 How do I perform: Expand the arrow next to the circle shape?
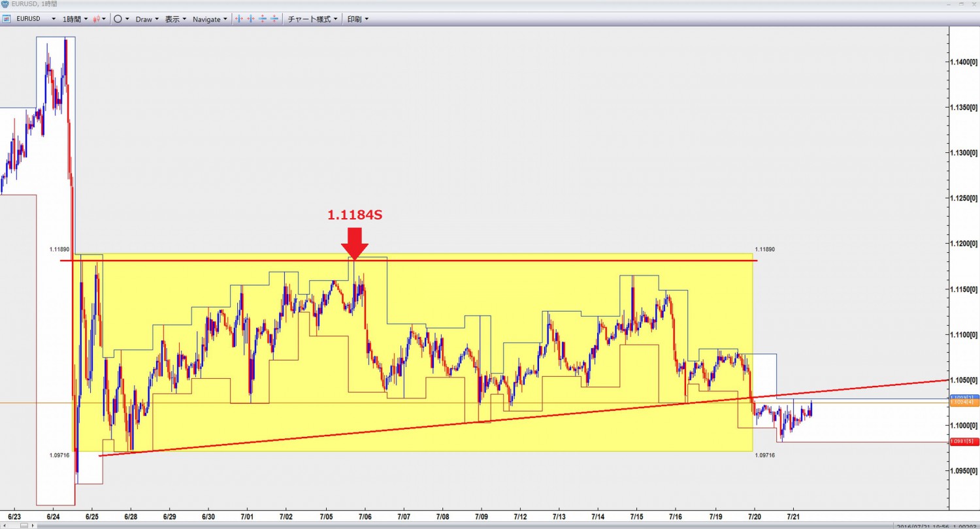click(x=127, y=19)
